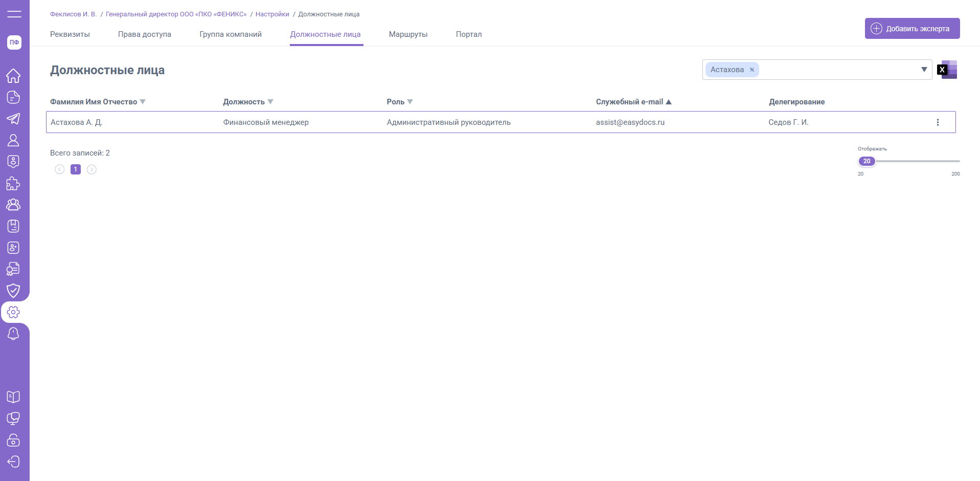
Task: Log out via the exit arrow icon
Action: pyautogui.click(x=13, y=462)
